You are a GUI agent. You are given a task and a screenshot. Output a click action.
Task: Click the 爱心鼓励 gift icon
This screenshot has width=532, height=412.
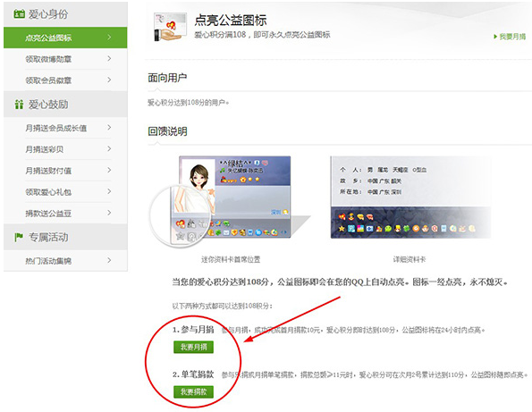(19, 104)
